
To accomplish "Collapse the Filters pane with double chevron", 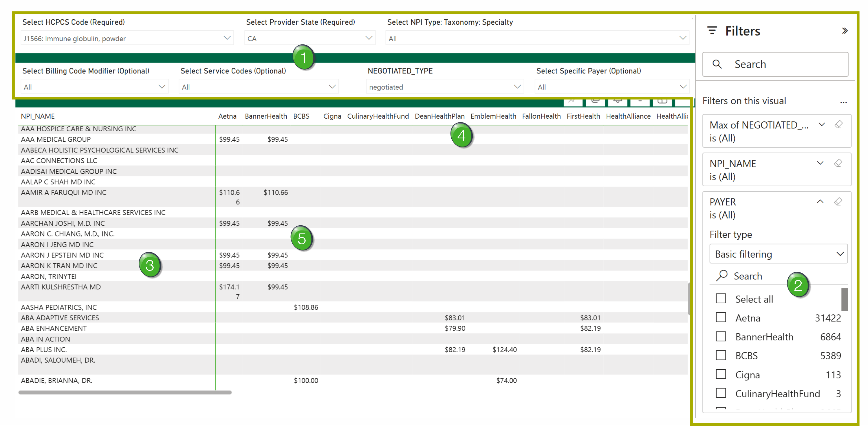I will [845, 31].
